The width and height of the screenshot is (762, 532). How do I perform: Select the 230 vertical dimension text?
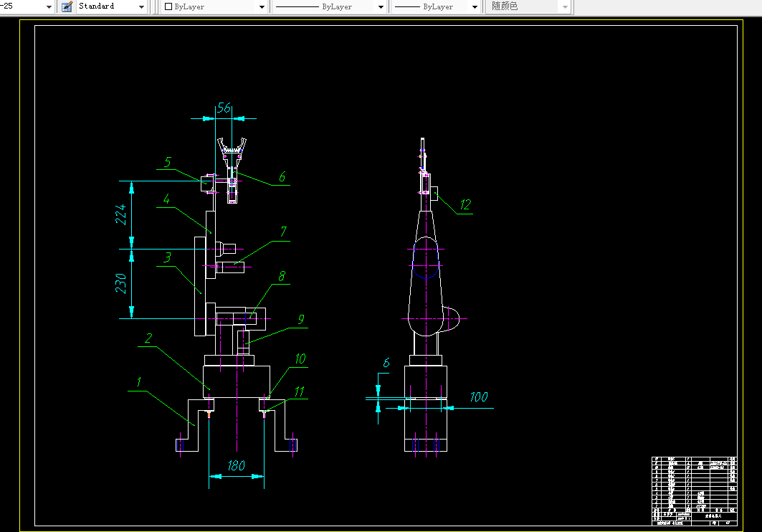(x=120, y=284)
